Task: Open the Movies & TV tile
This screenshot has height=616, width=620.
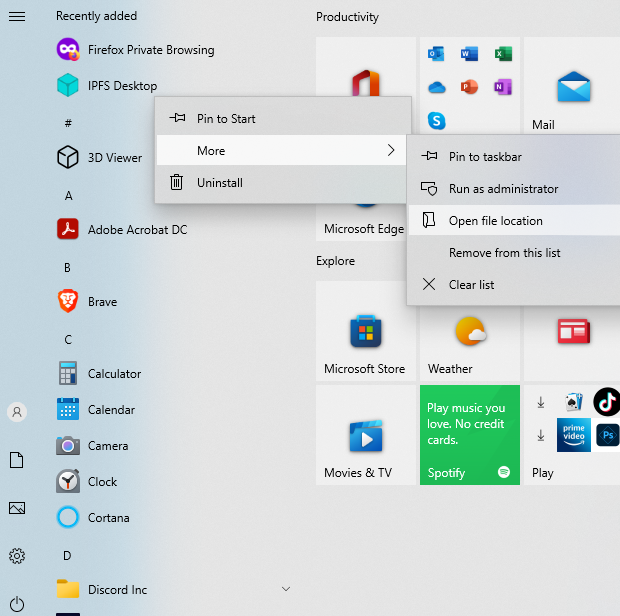Action: pyautogui.click(x=366, y=435)
